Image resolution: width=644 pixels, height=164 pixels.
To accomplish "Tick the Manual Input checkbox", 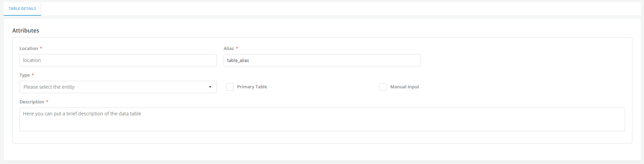I will [383, 87].
